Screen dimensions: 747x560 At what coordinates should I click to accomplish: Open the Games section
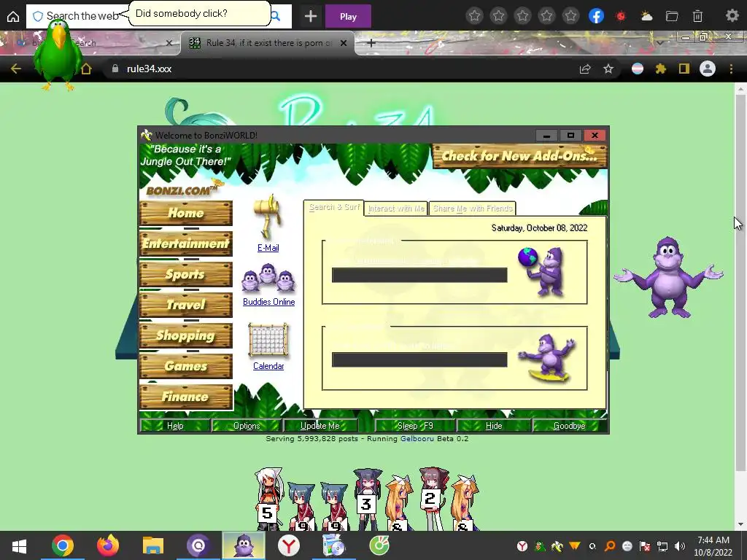186,366
